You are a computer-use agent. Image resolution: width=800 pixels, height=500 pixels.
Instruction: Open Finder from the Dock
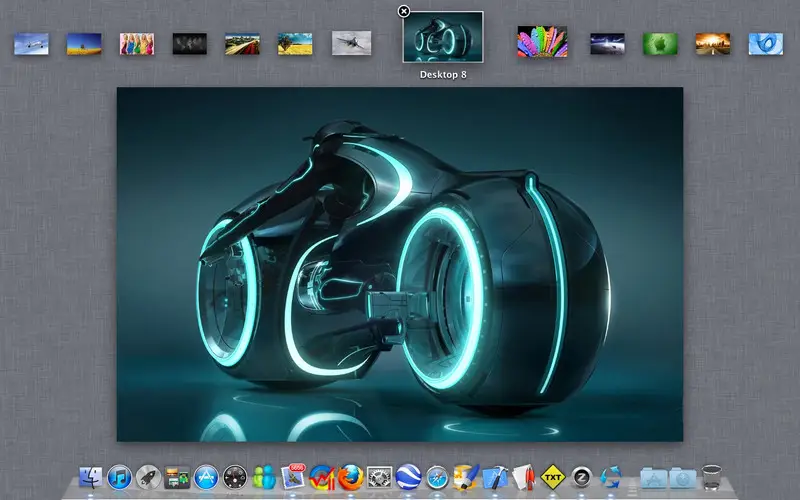point(91,478)
